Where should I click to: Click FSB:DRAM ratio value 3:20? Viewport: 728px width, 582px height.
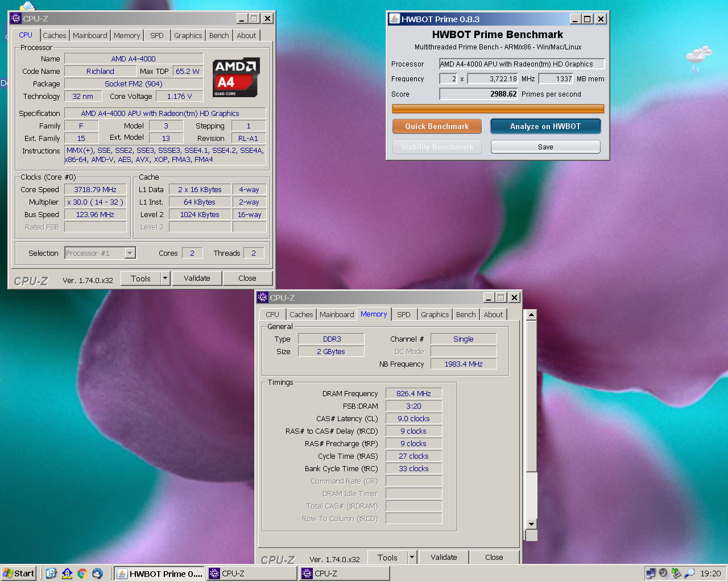tap(413, 406)
